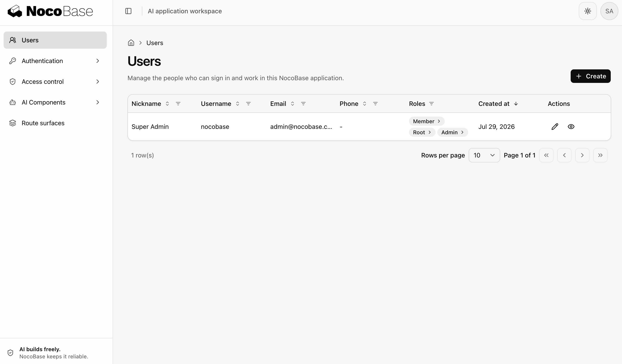
Task: Click the Page 1 of 1 indicator
Action: point(520,155)
